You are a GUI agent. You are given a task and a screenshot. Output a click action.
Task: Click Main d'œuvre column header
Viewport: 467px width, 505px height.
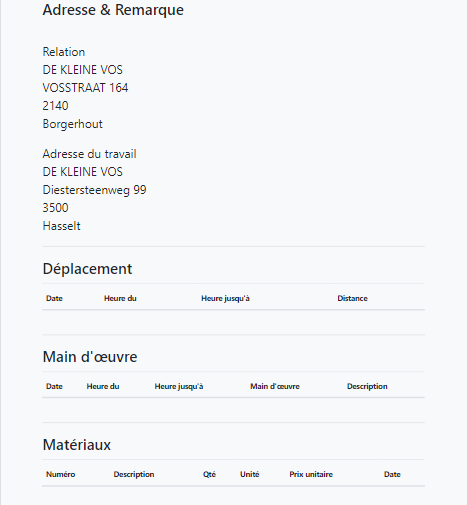point(275,386)
